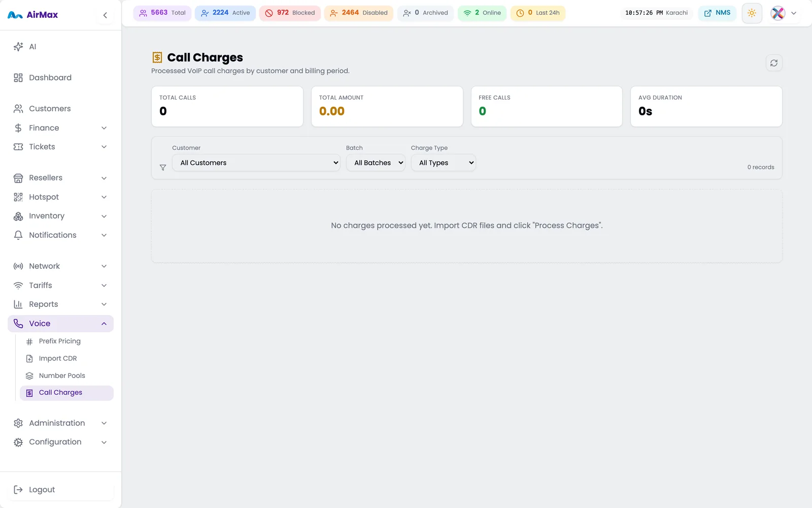
Task: Go to Import CDR page
Action: point(66,359)
